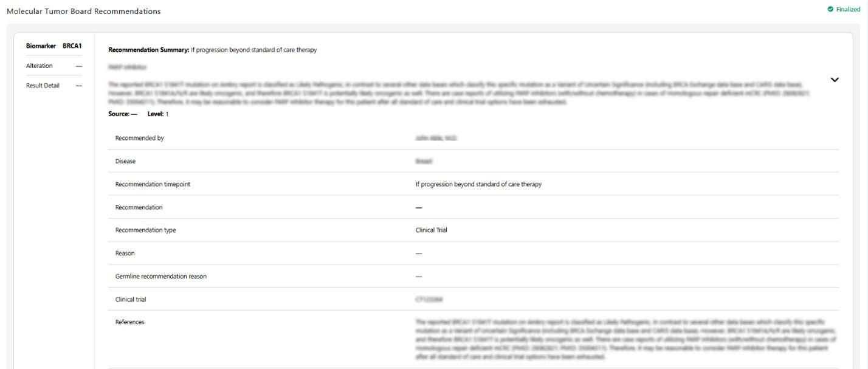Open the blurred clinical trial ID link
The width and height of the screenshot is (868, 369).
pyautogui.click(x=429, y=299)
